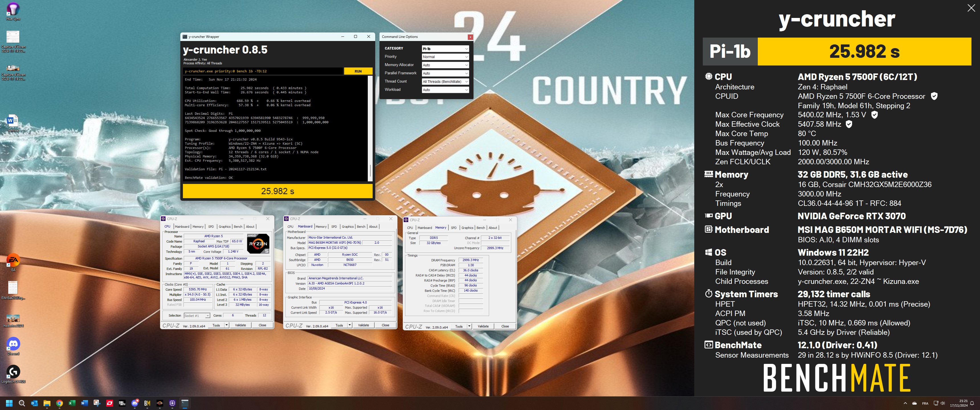Open the clock showing 21:21

pos(959,403)
